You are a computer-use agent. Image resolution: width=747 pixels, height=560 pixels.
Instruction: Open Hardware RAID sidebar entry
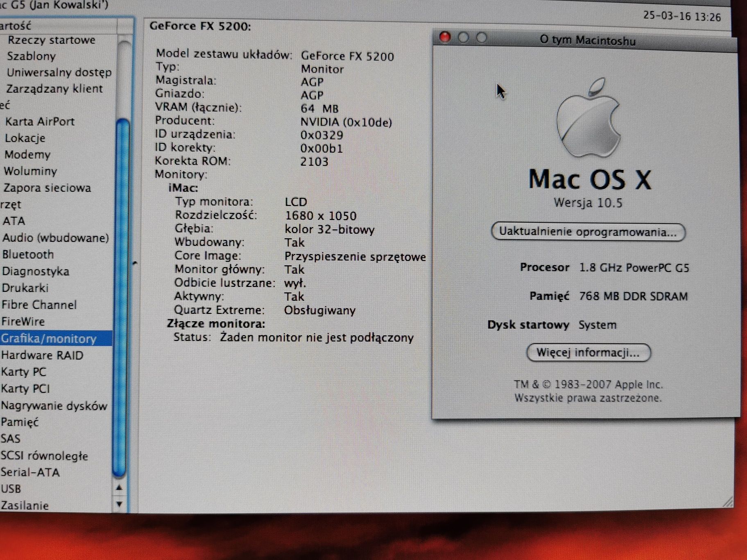point(42,355)
